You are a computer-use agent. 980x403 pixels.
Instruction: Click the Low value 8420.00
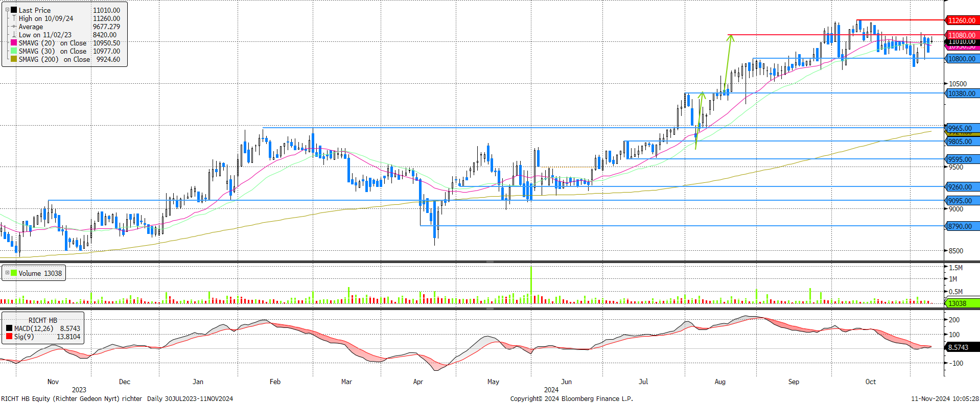tap(104, 35)
